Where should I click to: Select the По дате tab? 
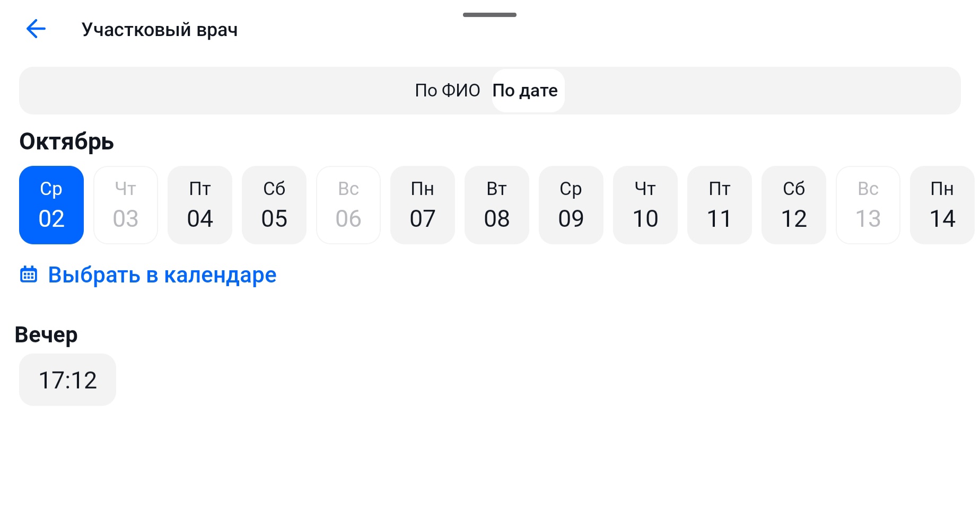(x=525, y=91)
